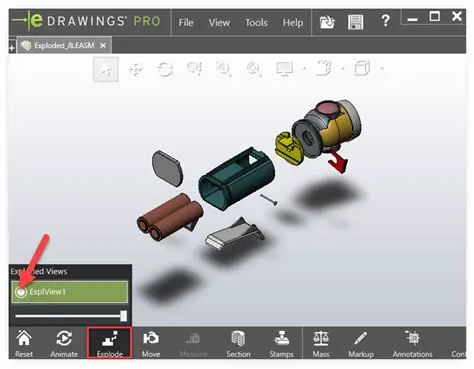This screenshot has width=474, height=369.
Task: Expand the display monitor dropdown arrow
Action: [304, 69]
